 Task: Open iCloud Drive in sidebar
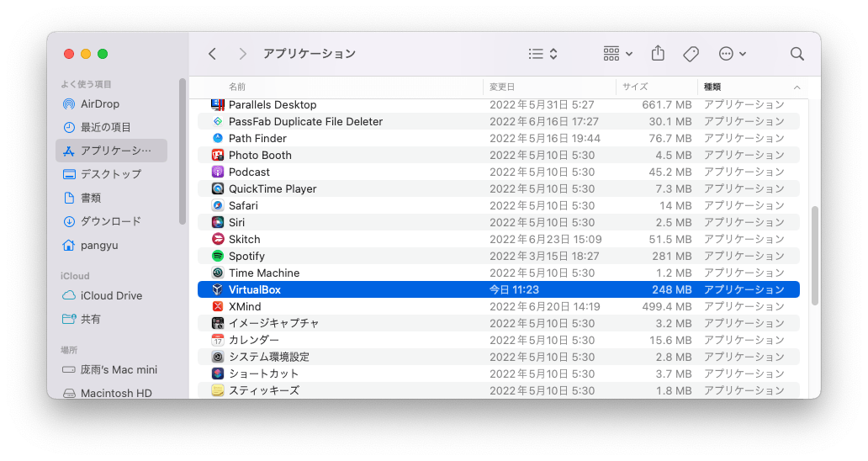111,295
